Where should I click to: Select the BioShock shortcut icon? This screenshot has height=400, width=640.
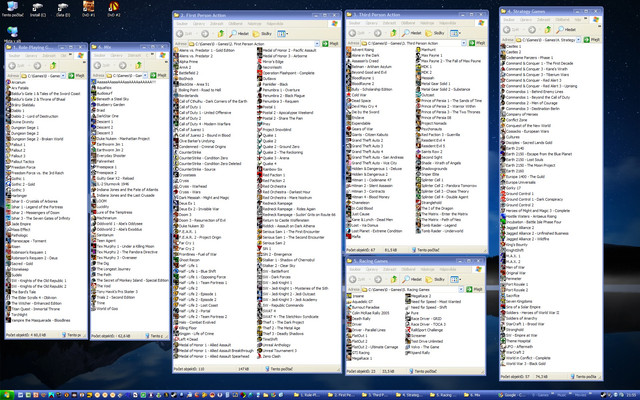(177, 78)
